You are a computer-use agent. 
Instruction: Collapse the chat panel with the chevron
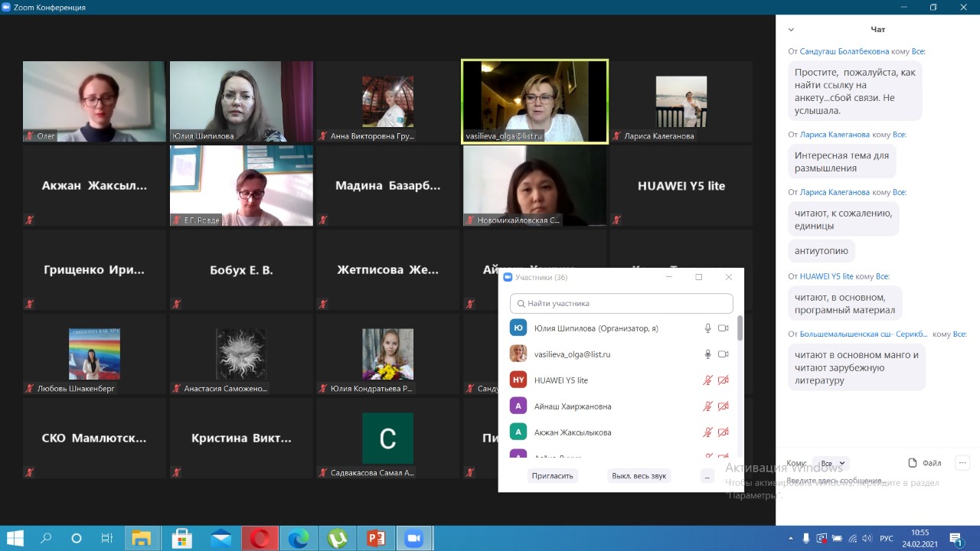[x=791, y=30]
